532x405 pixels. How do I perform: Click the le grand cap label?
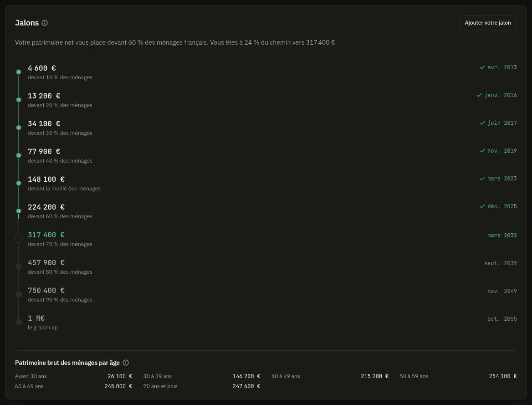coord(43,328)
